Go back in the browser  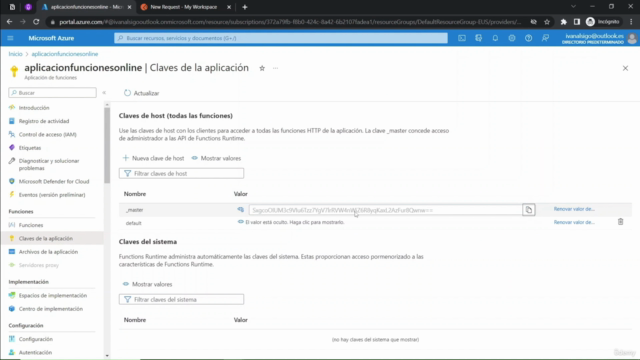[9, 22]
